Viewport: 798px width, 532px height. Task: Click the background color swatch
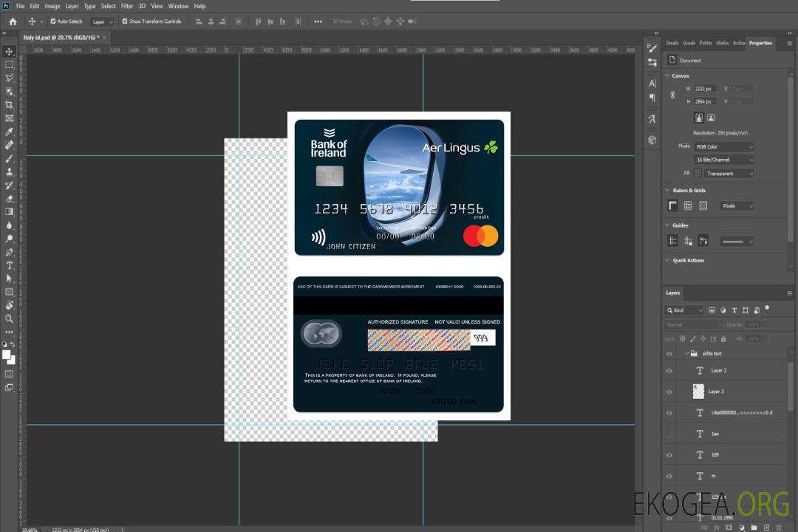point(13,360)
